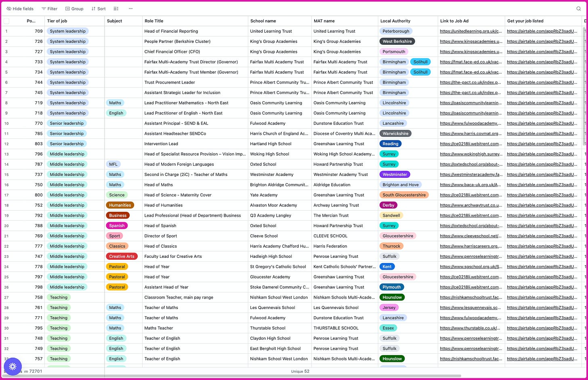Click the School name column header

[279, 21]
